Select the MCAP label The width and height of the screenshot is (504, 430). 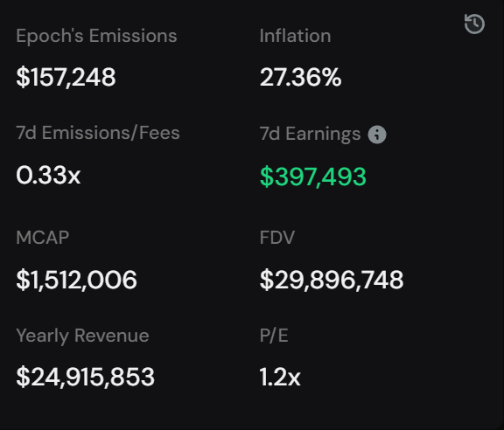coord(43,238)
